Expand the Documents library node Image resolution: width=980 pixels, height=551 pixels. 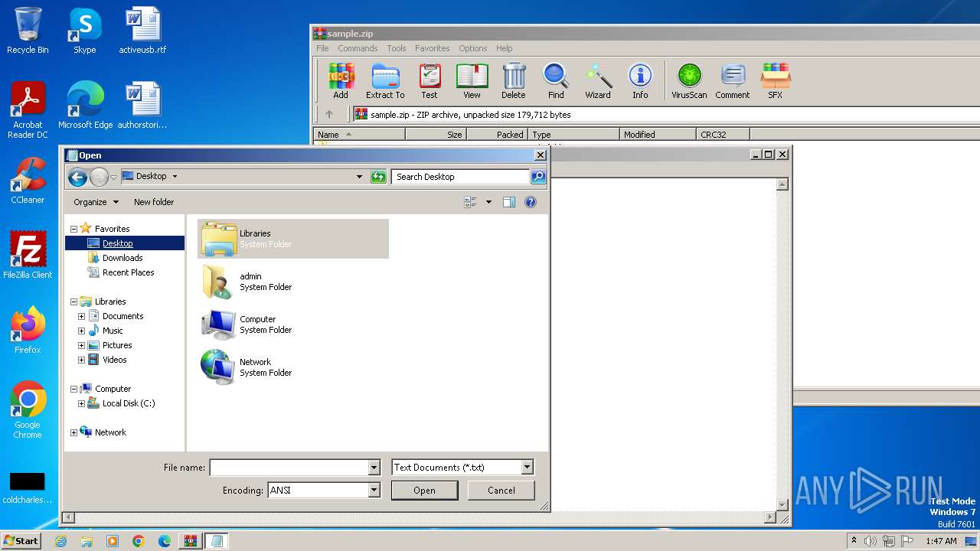pos(81,316)
